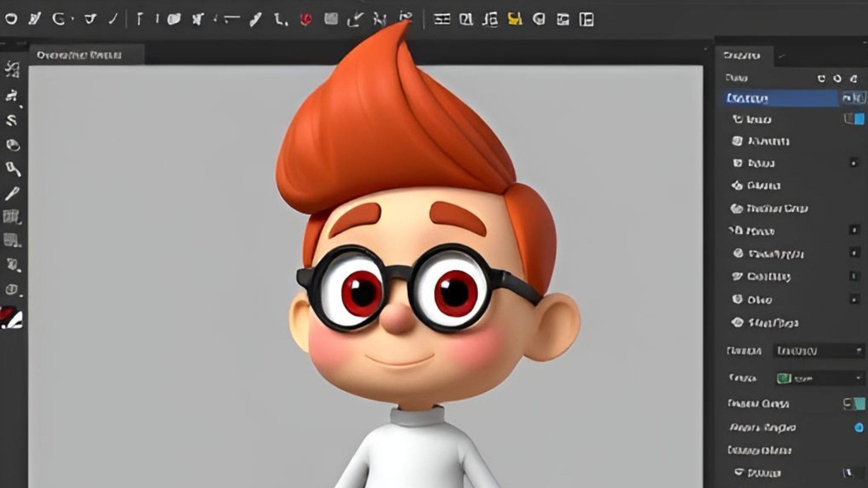
Task: Select the S-shaped tool in the left toolbar
Action: (12, 120)
